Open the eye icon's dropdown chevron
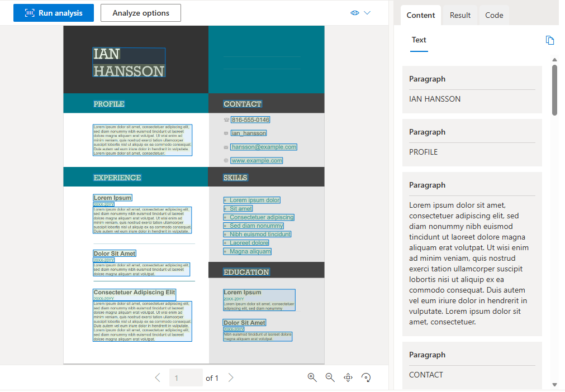 click(x=367, y=12)
